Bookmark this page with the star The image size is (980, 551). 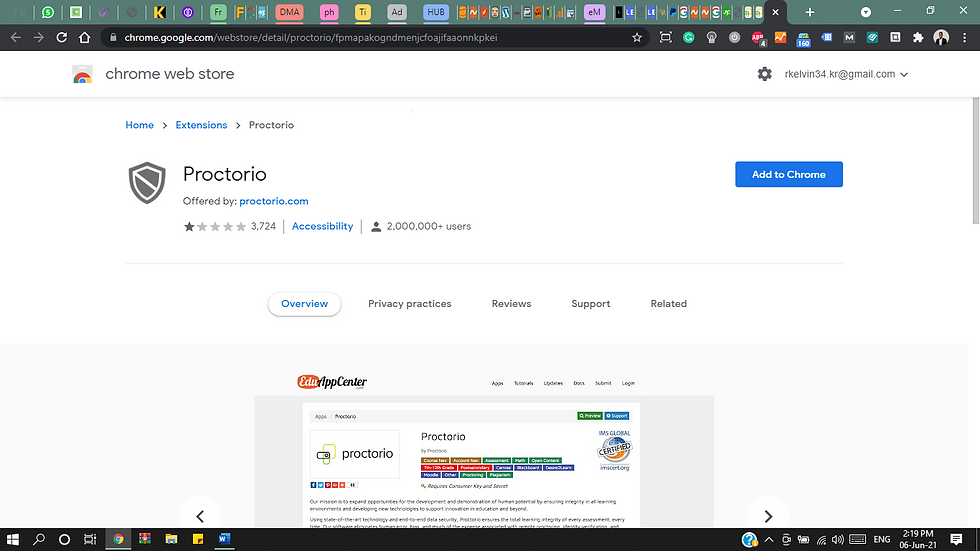(637, 37)
